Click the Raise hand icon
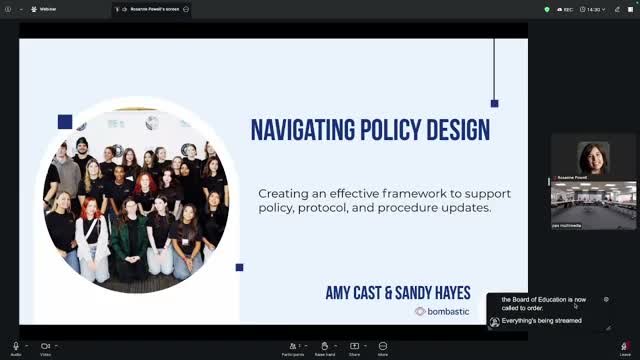 (324, 346)
